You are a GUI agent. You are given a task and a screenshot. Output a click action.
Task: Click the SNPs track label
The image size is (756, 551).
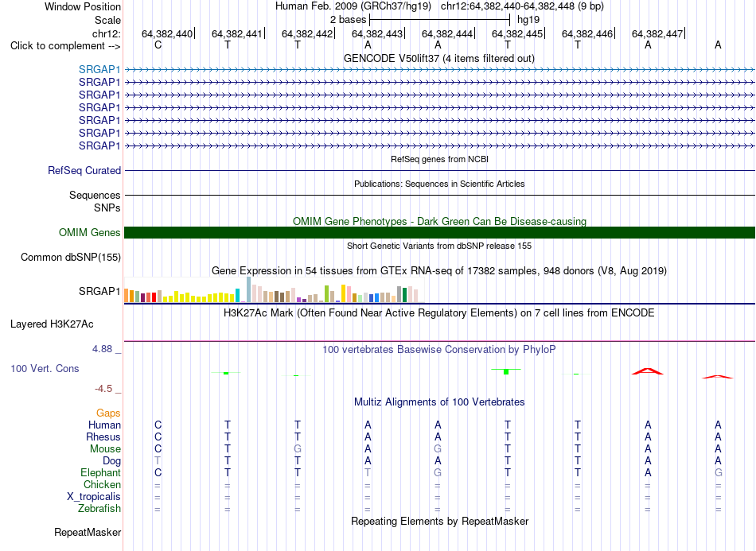pos(107,208)
